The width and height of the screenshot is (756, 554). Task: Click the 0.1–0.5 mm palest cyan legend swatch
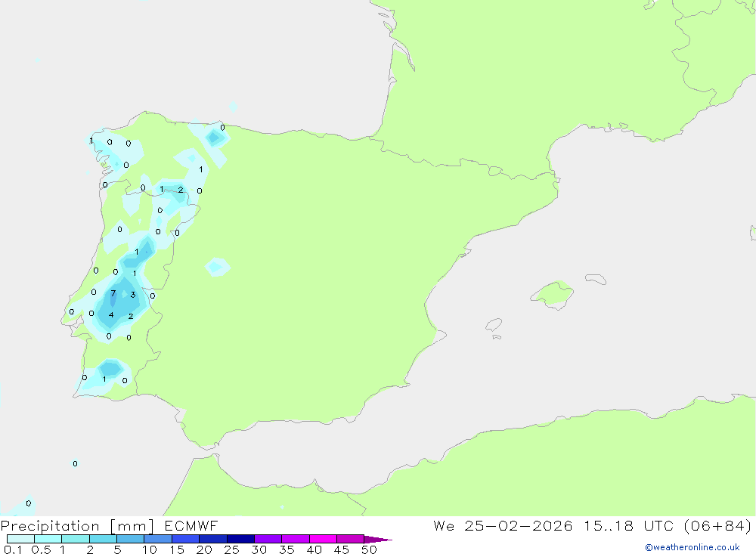click(x=20, y=539)
